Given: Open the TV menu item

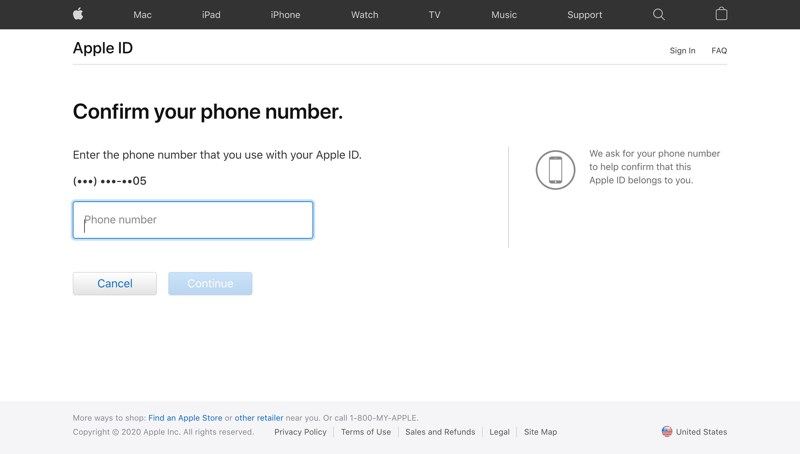Looking at the screenshot, I should [435, 15].
